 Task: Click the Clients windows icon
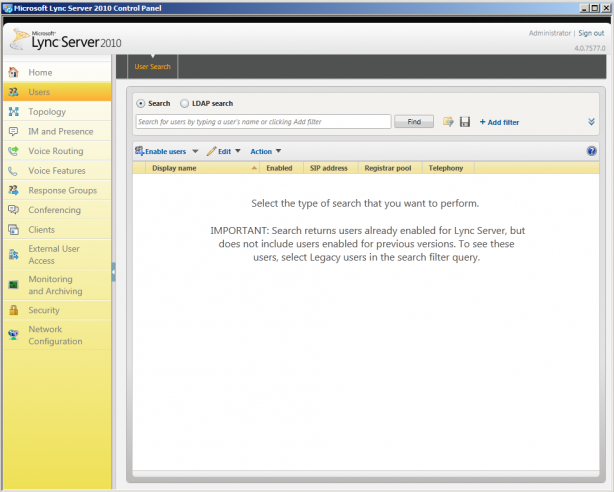click(13, 230)
